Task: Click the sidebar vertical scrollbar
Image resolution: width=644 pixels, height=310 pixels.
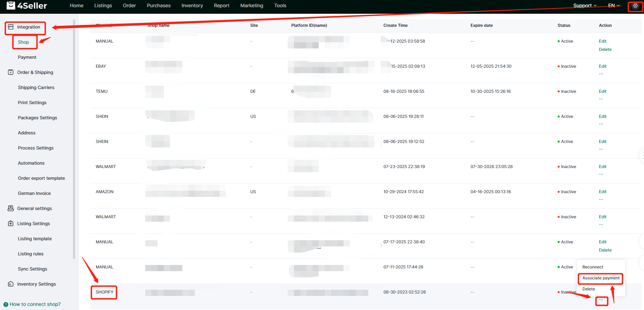Action: (74, 137)
